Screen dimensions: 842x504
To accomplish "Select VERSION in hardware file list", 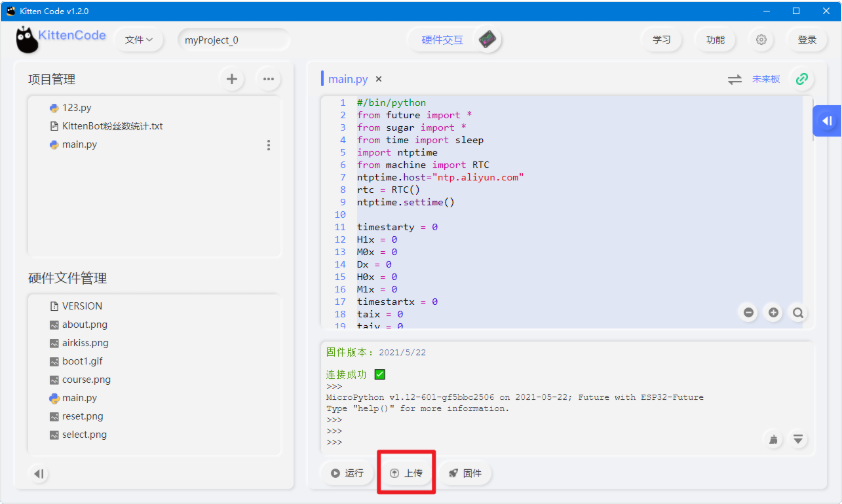I will 76,306.
